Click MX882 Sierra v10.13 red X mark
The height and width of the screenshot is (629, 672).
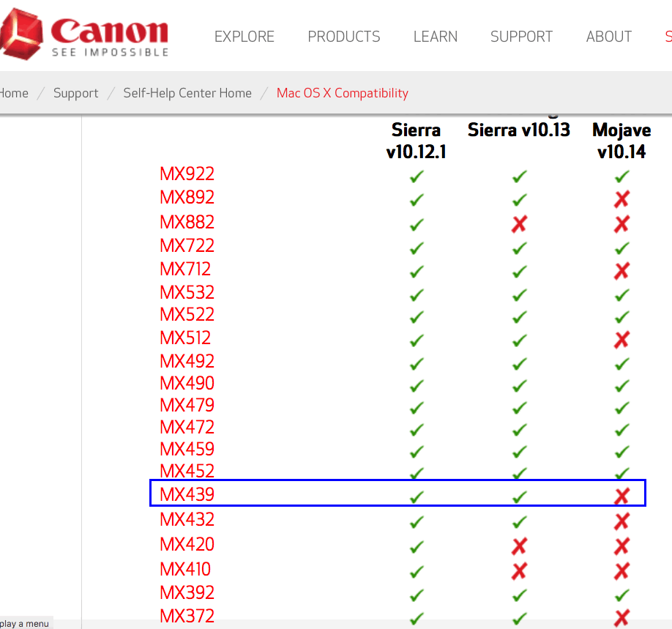click(x=519, y=224)
